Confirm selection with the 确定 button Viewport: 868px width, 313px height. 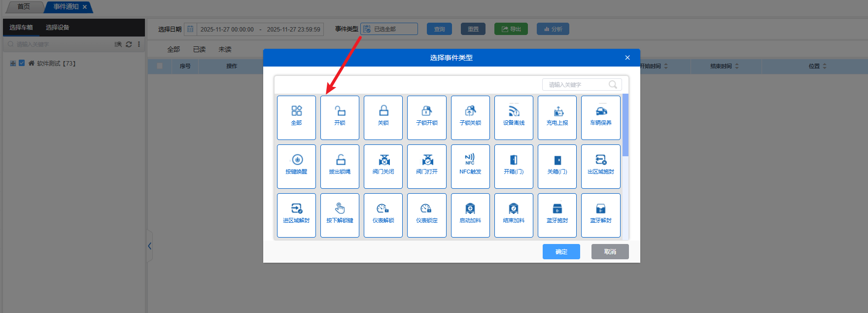561,251
